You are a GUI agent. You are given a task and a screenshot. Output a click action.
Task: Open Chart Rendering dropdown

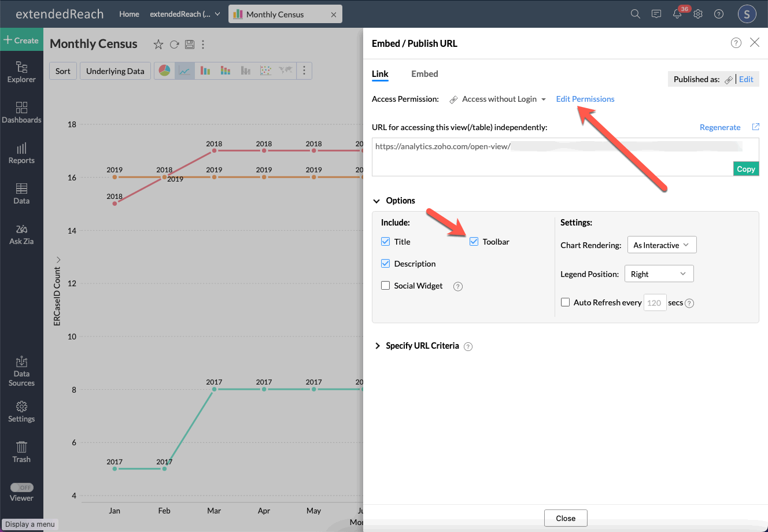pyautogui.click(x=662, y=245)
